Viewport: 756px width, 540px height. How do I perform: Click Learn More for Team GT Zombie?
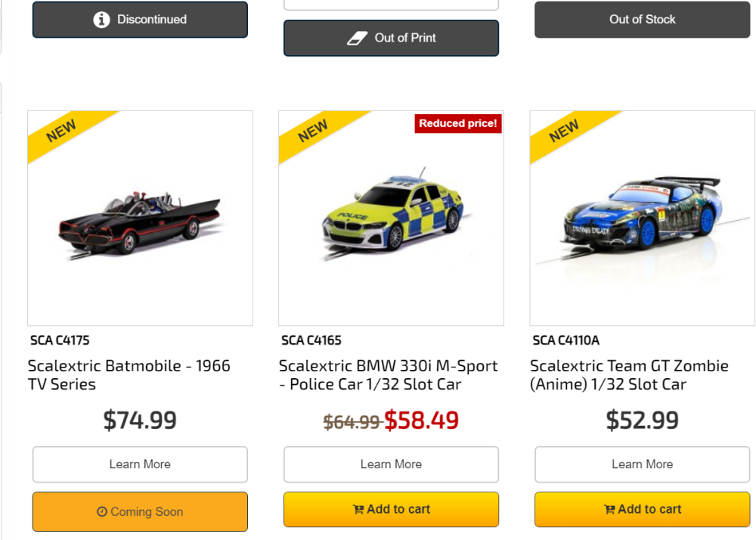coord(642,464)
